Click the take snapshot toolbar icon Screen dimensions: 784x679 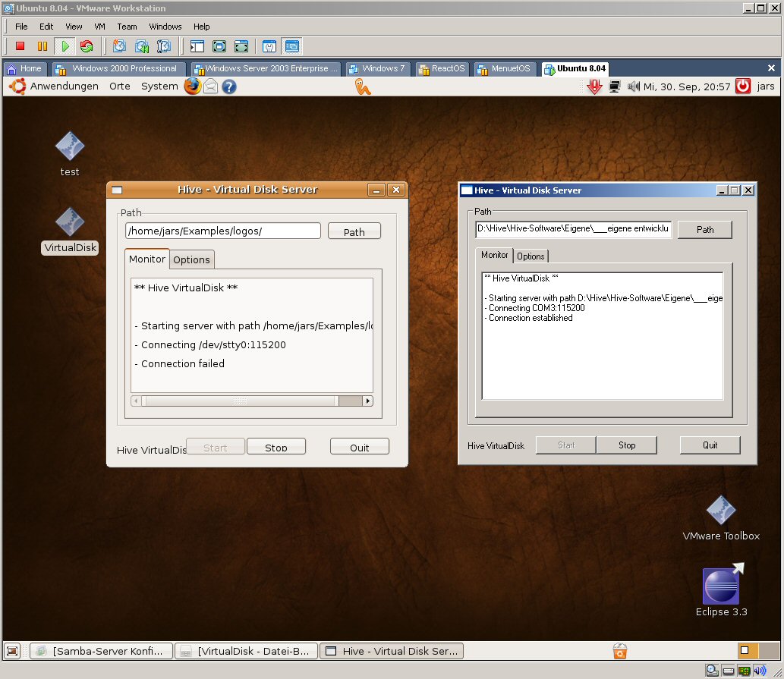coord(119,46)
